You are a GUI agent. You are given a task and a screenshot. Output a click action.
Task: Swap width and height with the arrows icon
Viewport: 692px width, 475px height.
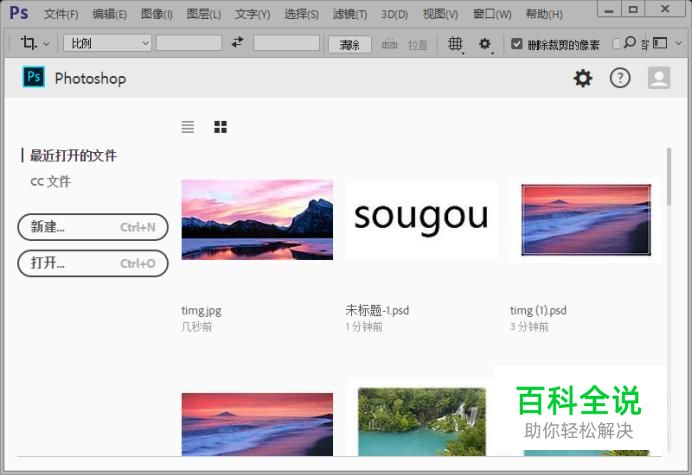click(237, 42)
